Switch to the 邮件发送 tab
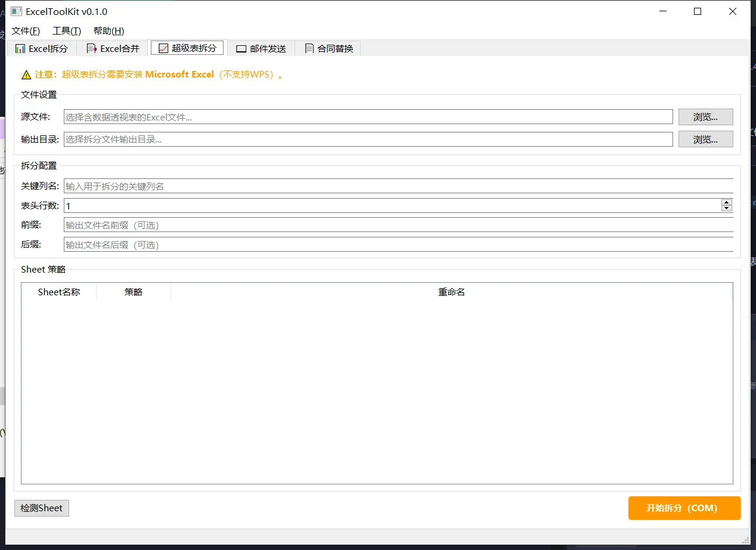Image resolution: width=756 pixels, height=550 pixels. click(261, 48)
